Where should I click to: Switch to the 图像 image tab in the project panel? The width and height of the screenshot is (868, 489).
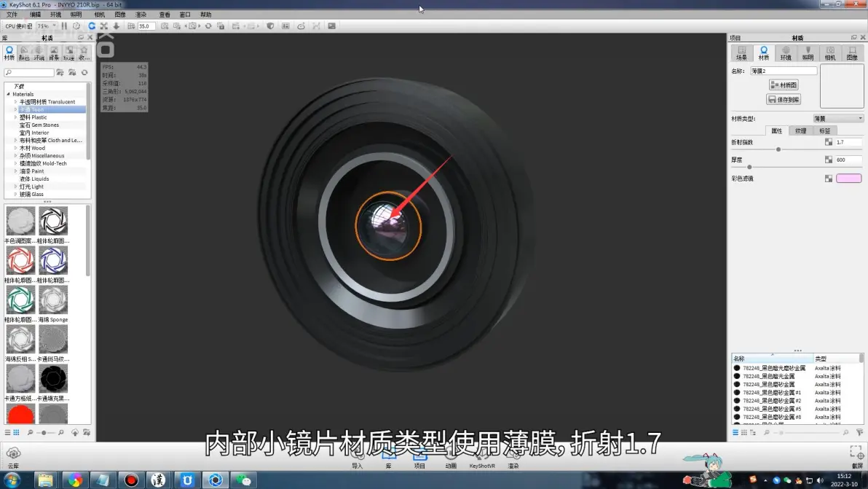(852, 53)
